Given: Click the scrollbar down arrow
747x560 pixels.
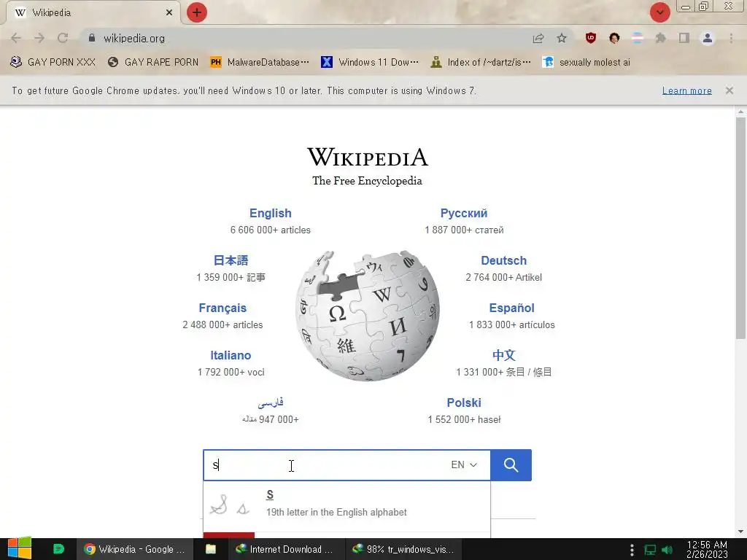Looking at the screenshot, I should (x=740, y=532).
